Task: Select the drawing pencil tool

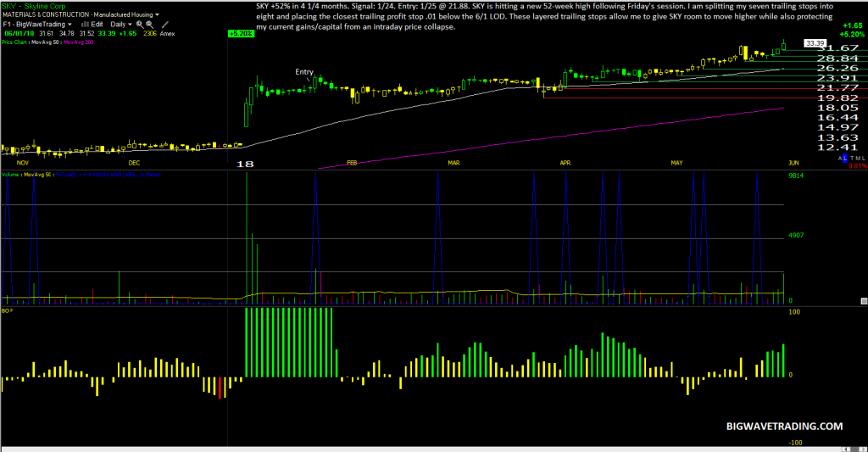Action: pyautogui.click(x=165, y=25)
